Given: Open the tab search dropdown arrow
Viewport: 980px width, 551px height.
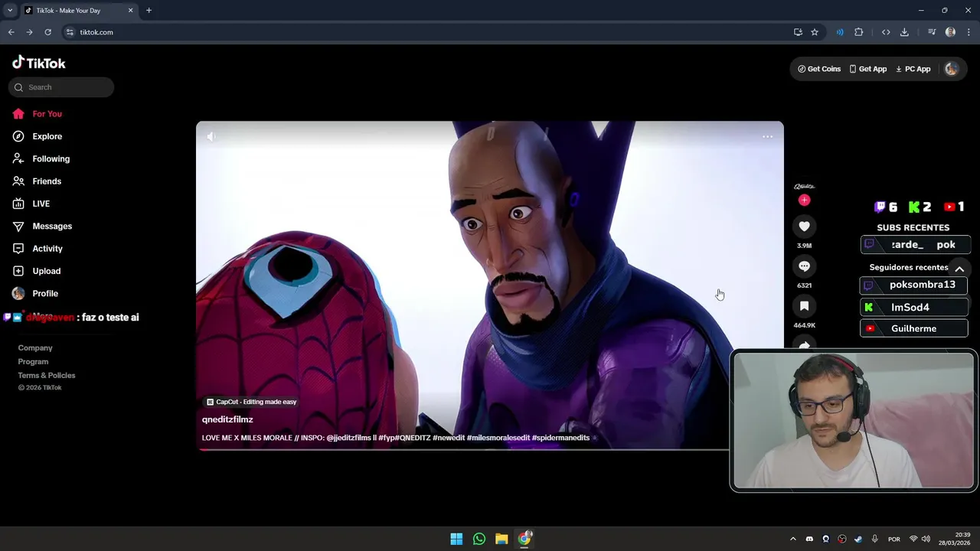Looking at the screenshot, I should click(10, 11).
